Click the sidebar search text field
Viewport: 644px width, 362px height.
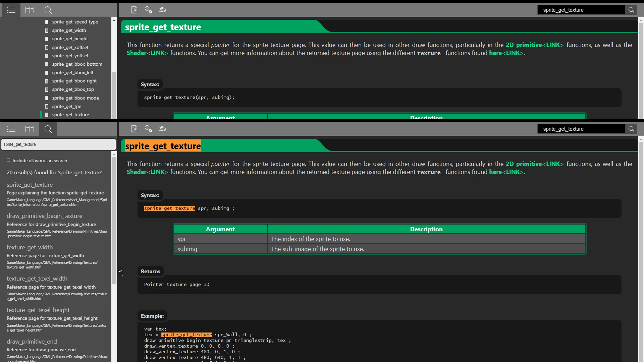(58, 144)
